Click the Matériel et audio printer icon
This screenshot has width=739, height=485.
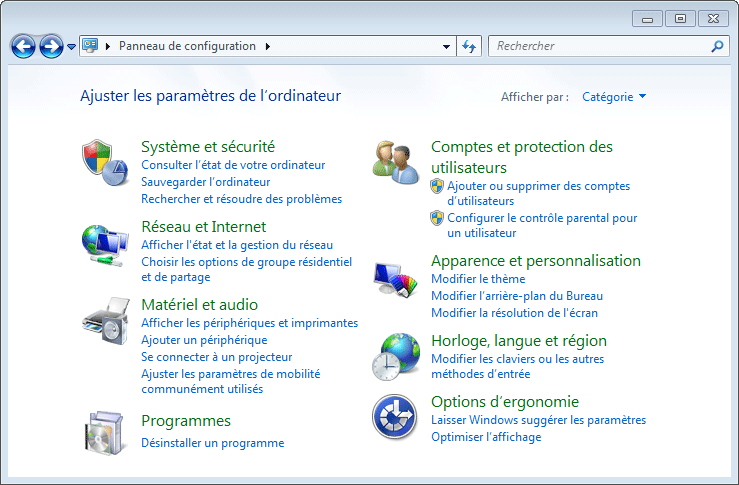tap(106, 321)
